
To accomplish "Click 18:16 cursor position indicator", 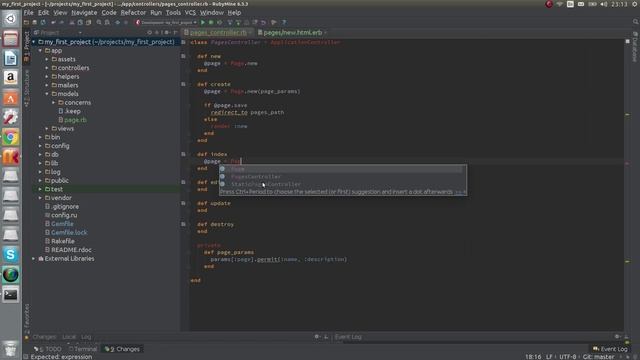I will pyautogui.click(x=533, y=357).
